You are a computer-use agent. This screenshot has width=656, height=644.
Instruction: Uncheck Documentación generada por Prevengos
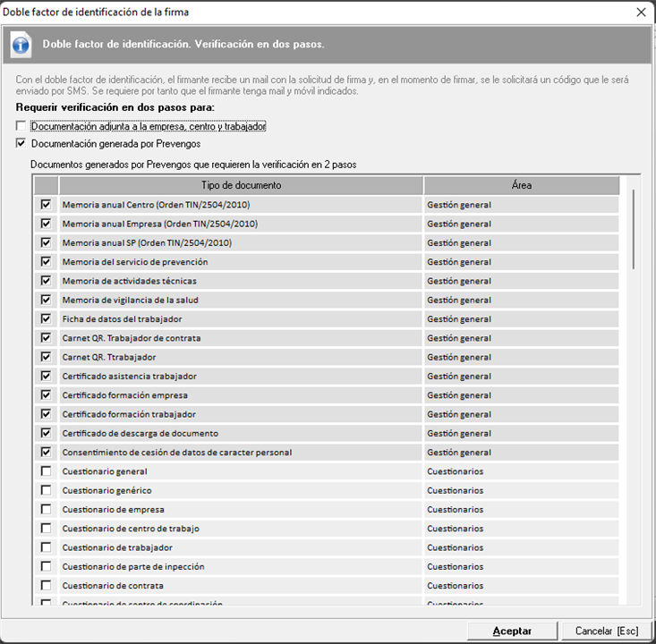coord(21,143)
